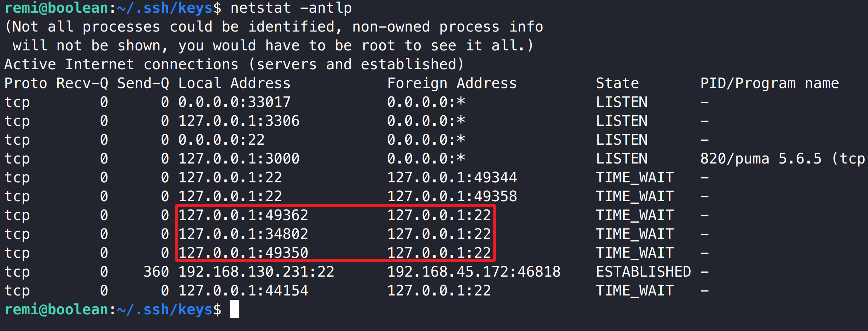Click highlighted local address 127.0.0.1:49362

243,215
